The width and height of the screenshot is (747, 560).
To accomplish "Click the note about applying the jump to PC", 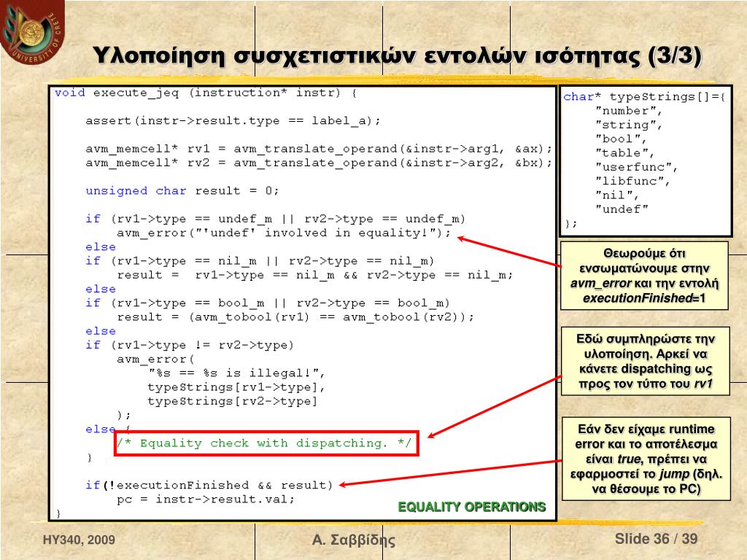I will (x=646, y=459).
